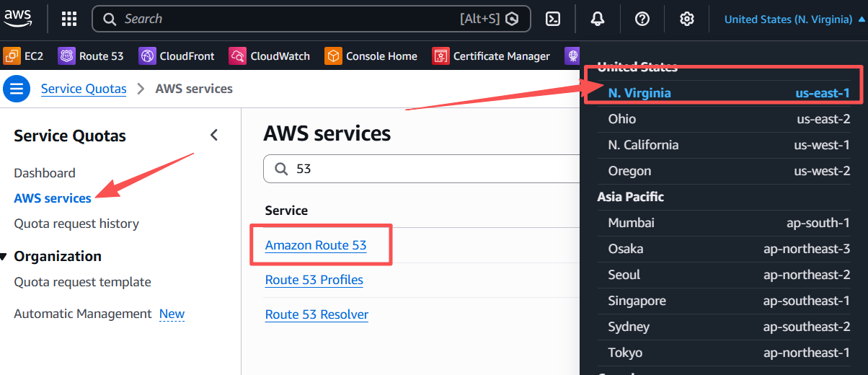Open the Certificate Manager shortcut
The width and height of the screenshot is (868, 375).
click(x=492, y=56)
